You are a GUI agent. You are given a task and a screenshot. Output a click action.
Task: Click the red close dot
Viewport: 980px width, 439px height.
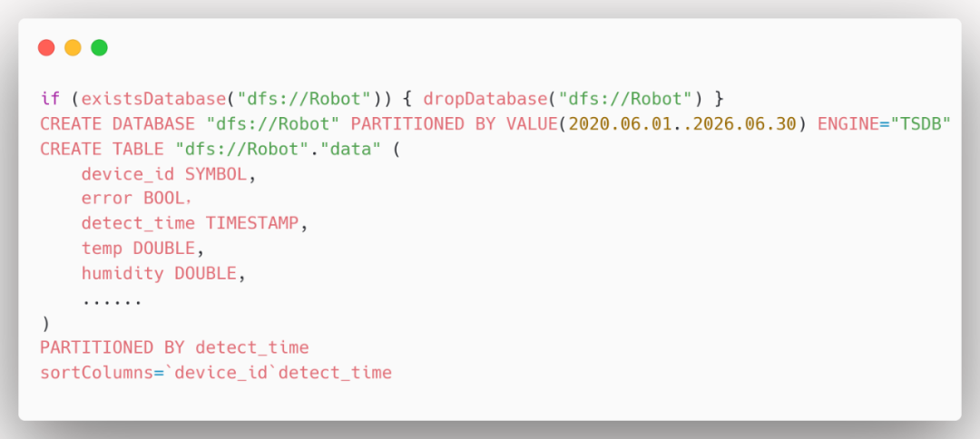tap(46, 47)
